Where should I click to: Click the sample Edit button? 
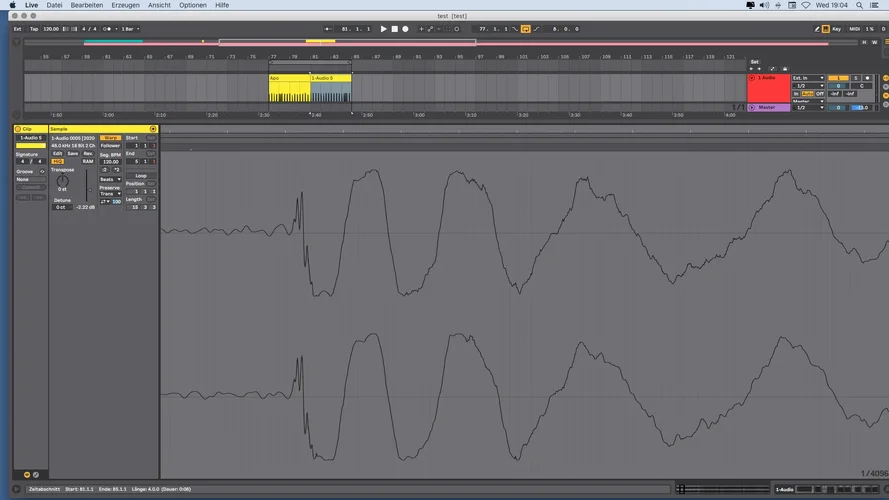coord(57,154)
